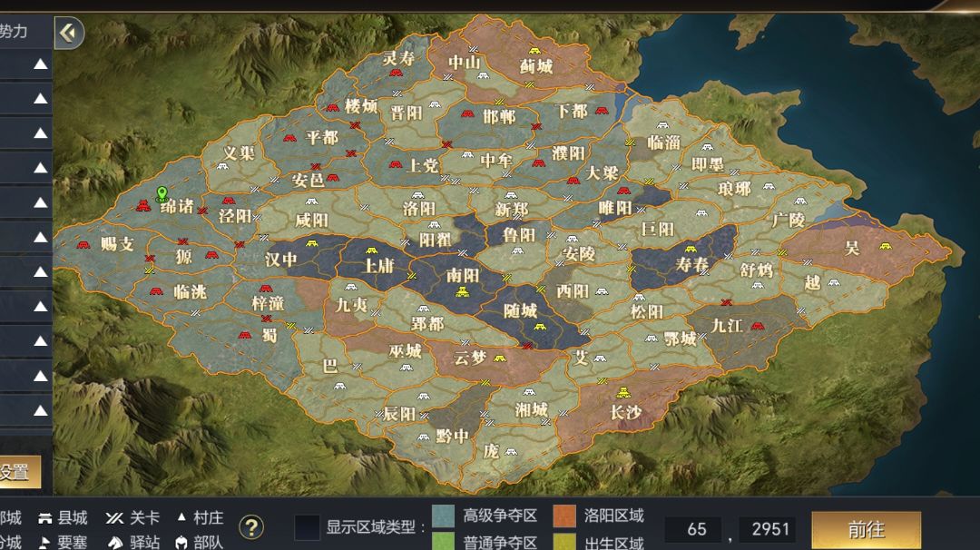This screenshot has width=980, height=550.
Task: Select the 郢都 city label on map
Action: 427,324
